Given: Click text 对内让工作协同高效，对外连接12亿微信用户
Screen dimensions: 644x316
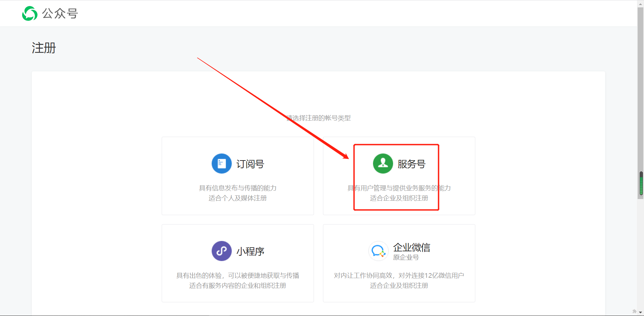Looking at the screenshot, I should click(399, 275).
